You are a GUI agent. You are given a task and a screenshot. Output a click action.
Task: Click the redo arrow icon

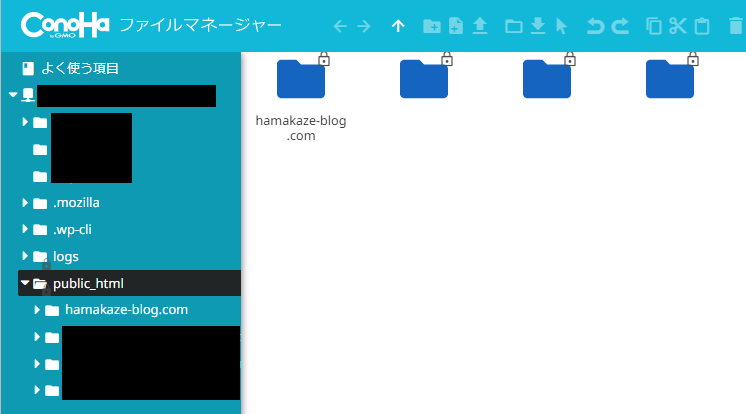coord(620,26)
